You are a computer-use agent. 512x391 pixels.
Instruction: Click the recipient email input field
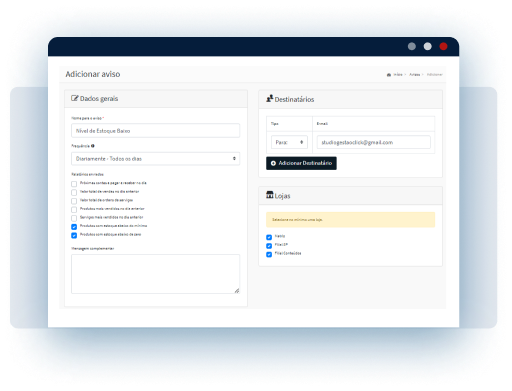click(x=374, y=142)
